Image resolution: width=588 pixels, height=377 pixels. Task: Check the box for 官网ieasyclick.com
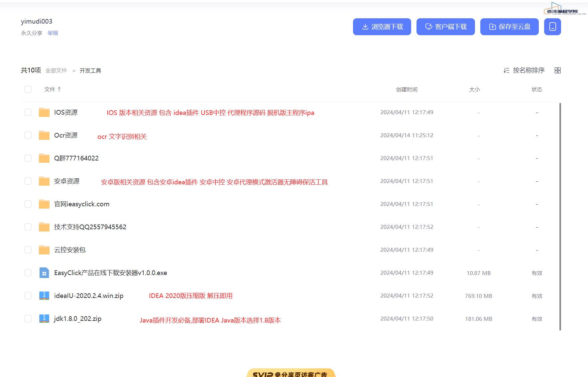[x=28, y=204]
